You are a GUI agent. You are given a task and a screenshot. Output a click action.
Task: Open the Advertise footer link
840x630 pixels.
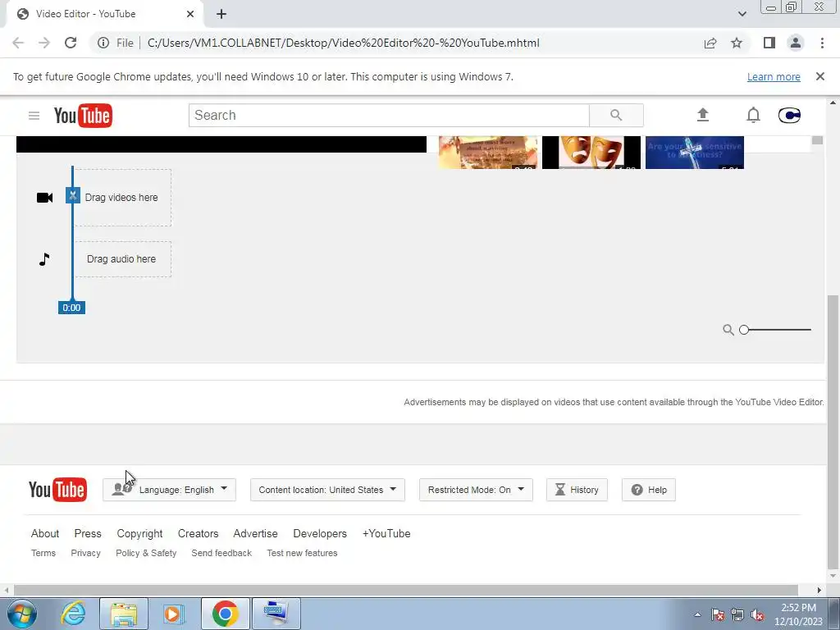(x=256, y=533)
